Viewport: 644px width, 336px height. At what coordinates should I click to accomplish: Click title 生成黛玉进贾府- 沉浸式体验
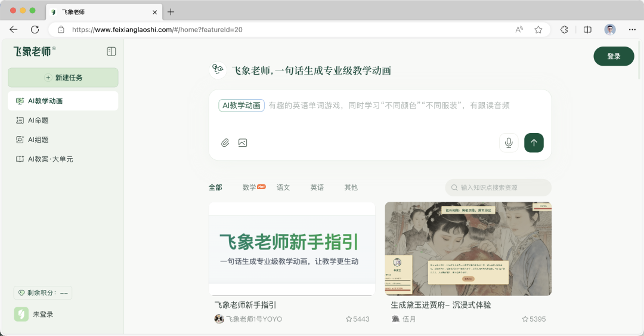pyautogui.click(x=441, y=305)
